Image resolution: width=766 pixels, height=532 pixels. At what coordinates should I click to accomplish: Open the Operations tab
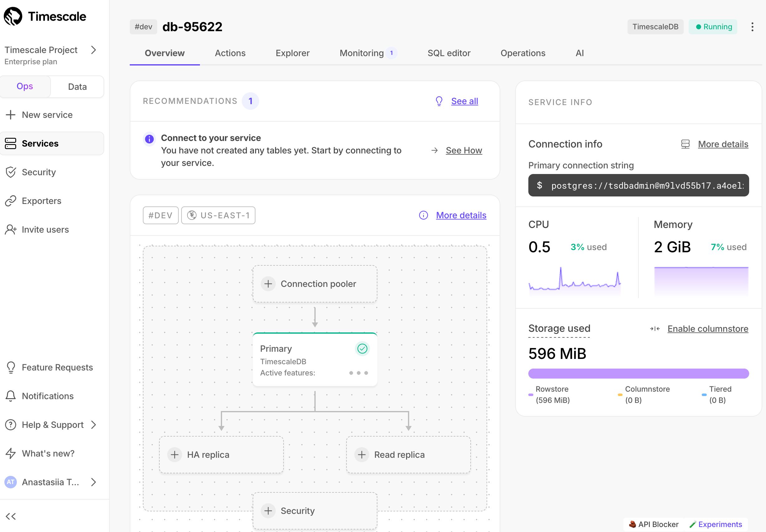pos(523,53)
